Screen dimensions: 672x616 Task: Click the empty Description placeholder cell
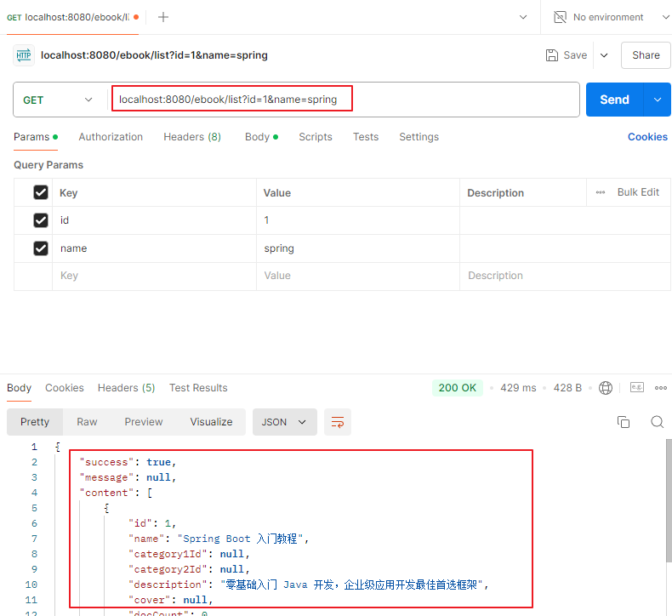(x=565, y=276)
